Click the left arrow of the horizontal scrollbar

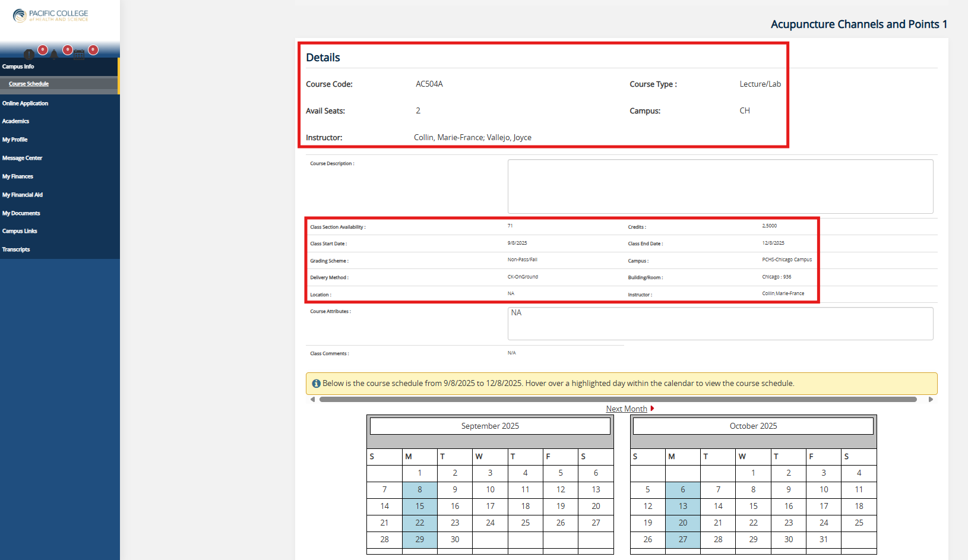point(312,400)
